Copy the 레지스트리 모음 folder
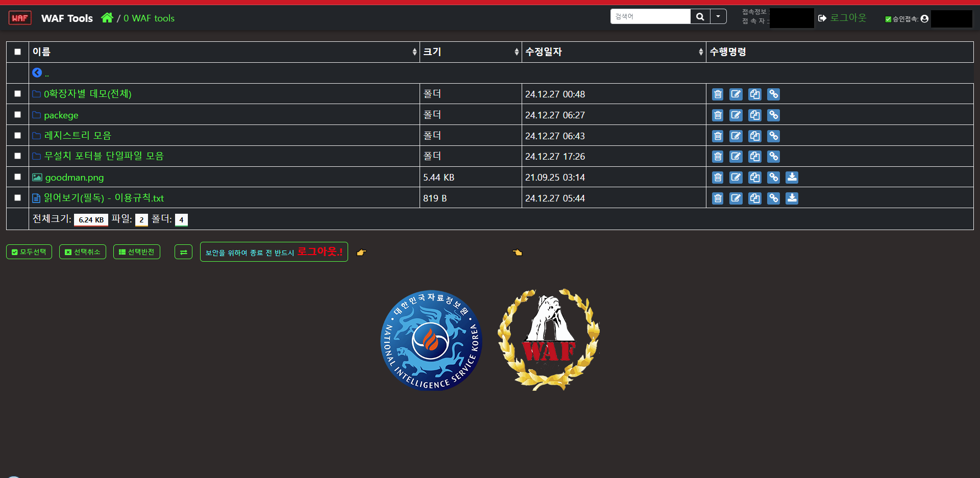The width and height of the screenshot is (980, 478). point(755,136)
